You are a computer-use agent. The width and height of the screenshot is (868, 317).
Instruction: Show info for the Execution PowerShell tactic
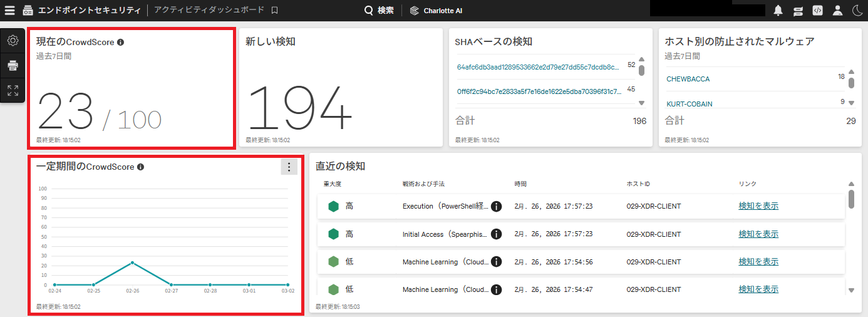pyautogui.click(x=496, y=206)
